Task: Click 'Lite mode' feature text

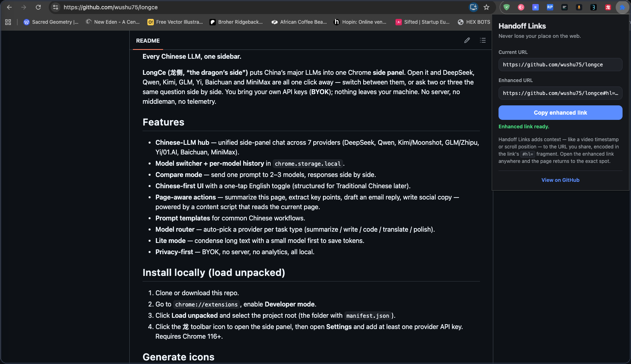Action: (171, 241)
